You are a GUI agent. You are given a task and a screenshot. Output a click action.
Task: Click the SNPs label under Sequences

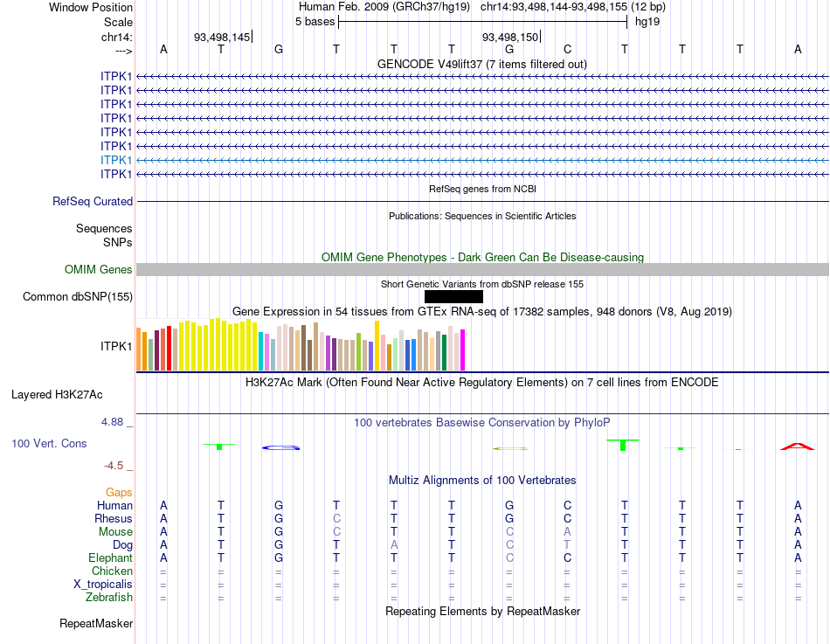118,242
